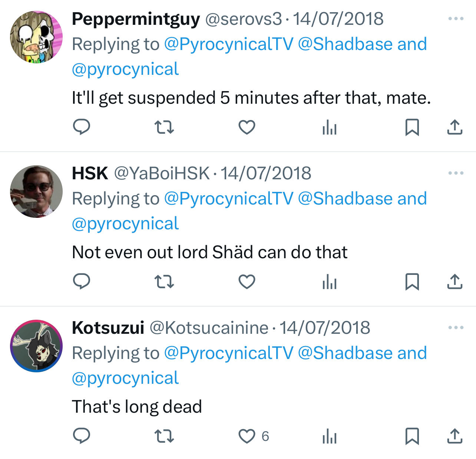The image size is (476, 459).
Task: Open the Peppermintguy profile name
Action: coord(136,19)
